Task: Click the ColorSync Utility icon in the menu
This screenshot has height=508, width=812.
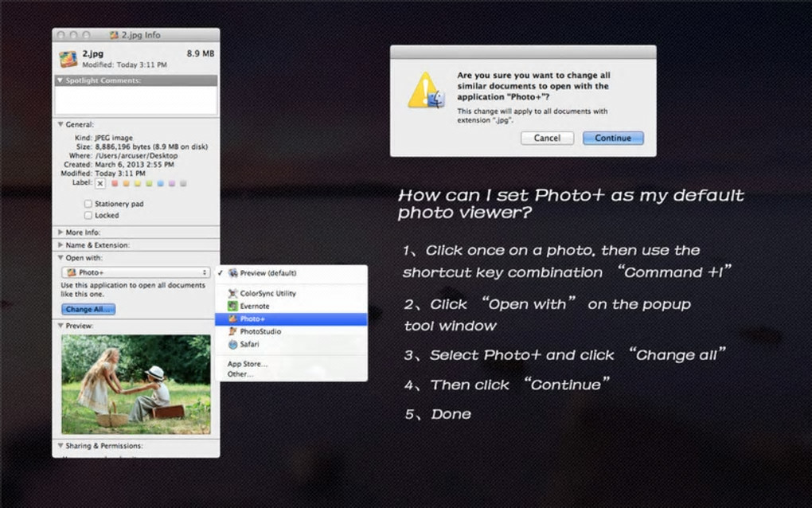Action: [x=233, y=293]
